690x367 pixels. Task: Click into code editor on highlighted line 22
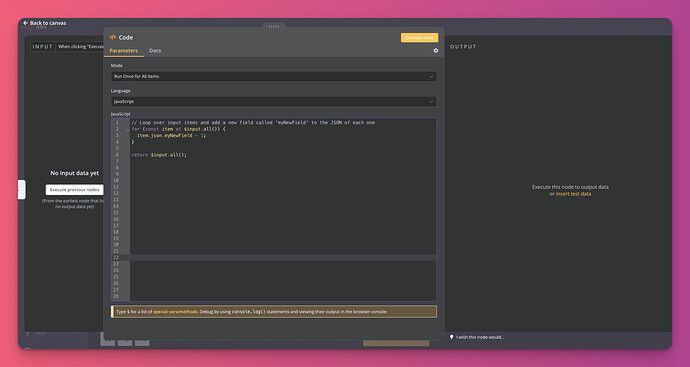pyautogui.click(x=283, y=257)
